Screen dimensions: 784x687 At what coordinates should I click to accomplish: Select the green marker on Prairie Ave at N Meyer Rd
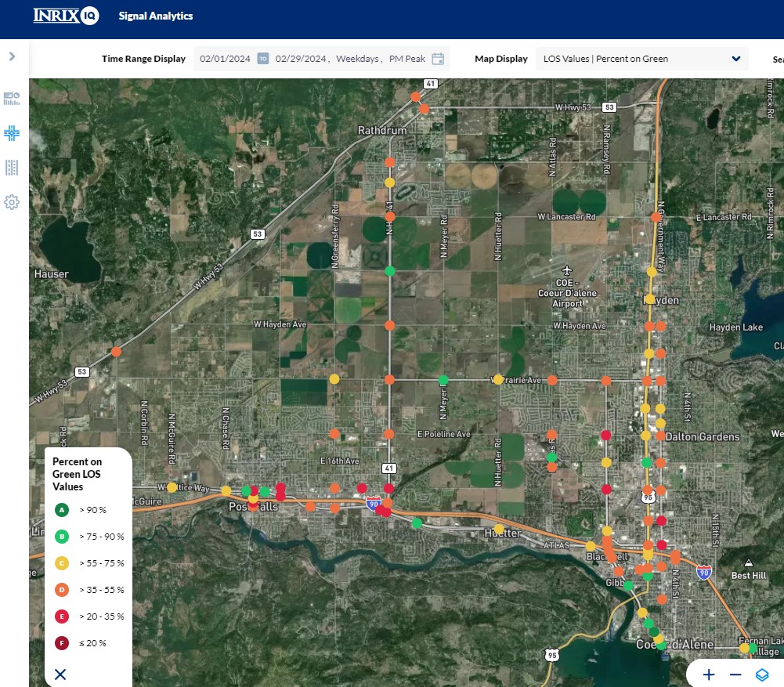pyautogui.click(x=443, y=380)
